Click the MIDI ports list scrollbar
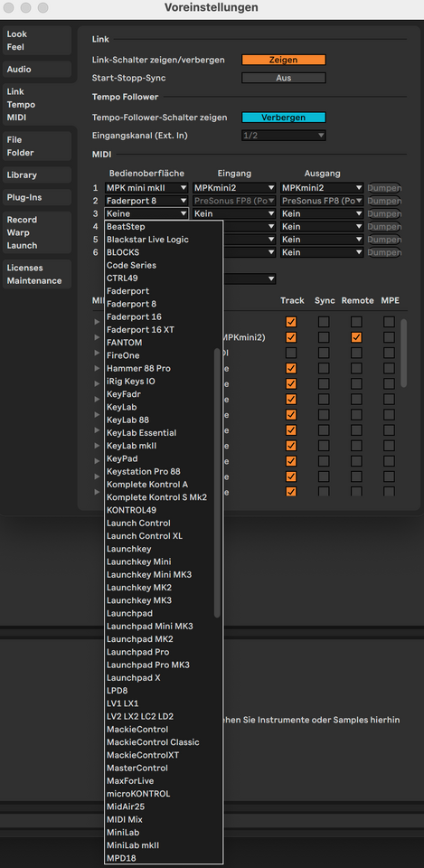The image size is (424, 868). (x=403, y=353)
